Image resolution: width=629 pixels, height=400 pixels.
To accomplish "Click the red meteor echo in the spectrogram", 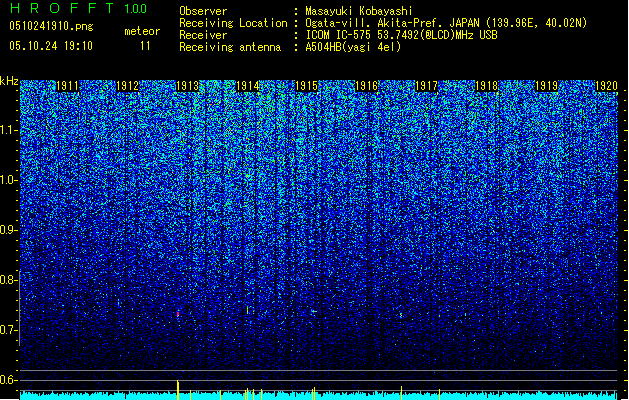I will [x=178, y=313].
